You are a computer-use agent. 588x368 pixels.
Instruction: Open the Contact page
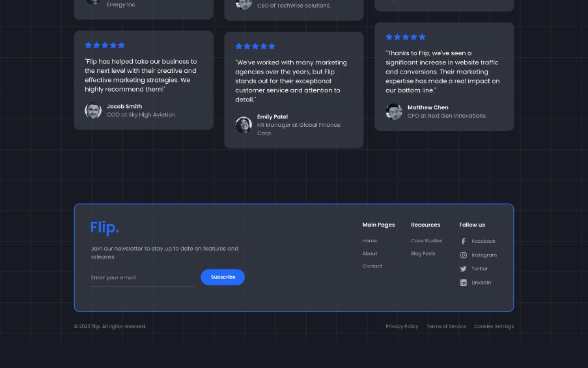[x=372, y=266]
